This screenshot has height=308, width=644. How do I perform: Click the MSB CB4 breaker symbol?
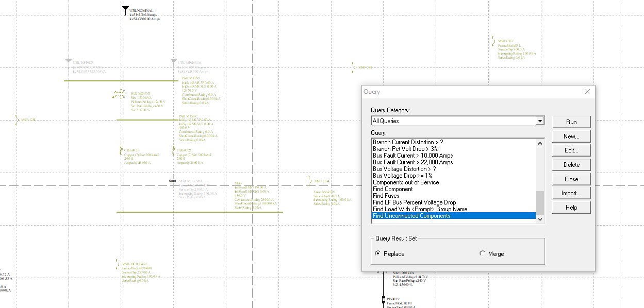310,180
